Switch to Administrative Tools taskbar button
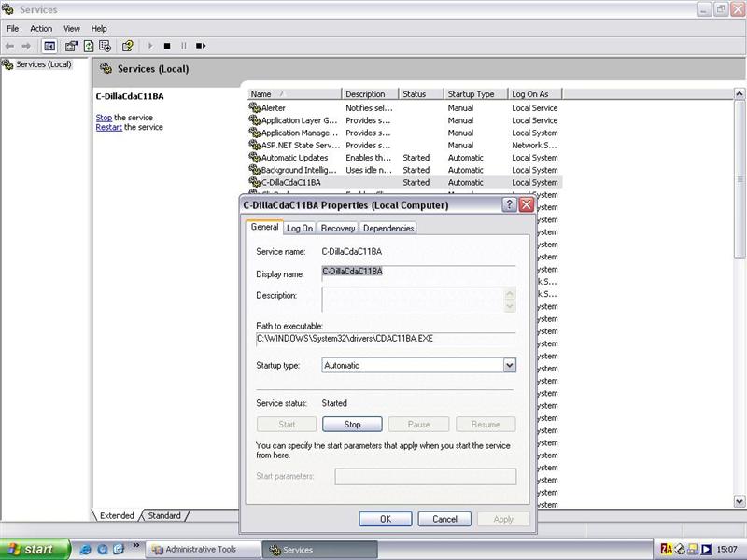 pos(203,549)
